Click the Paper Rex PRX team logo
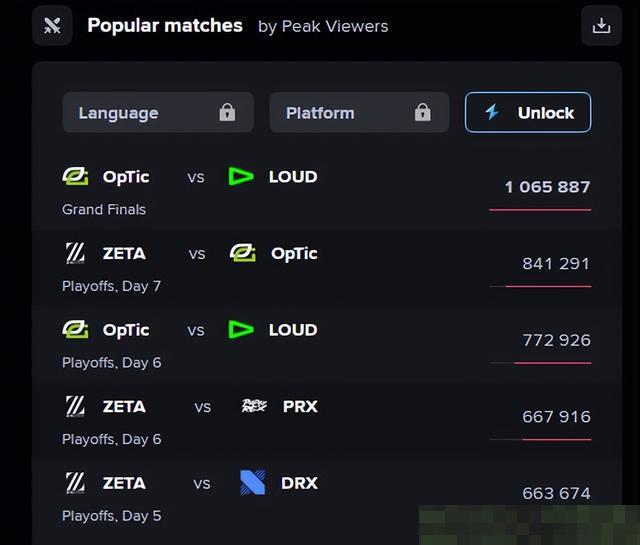The height and width of the screenshot is (545, 640). 254,406
